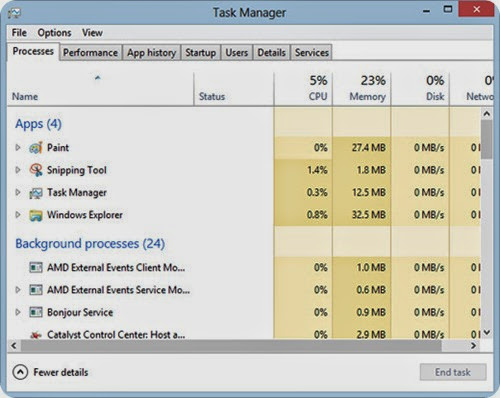Select the Snipping Tool process name
This screenshot has height=398, width=500.
(x=77, y=170)
